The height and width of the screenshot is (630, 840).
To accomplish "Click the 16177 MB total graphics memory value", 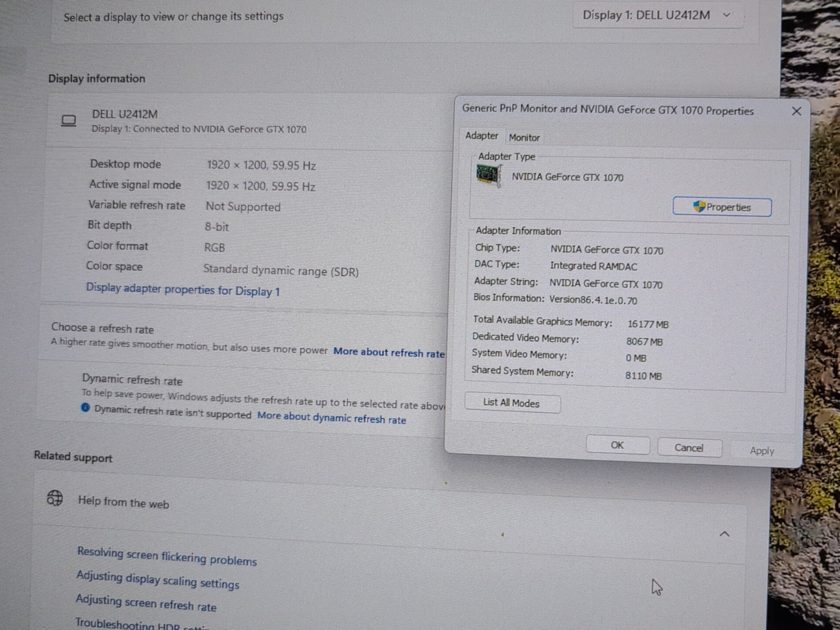I will coord(648,324).
